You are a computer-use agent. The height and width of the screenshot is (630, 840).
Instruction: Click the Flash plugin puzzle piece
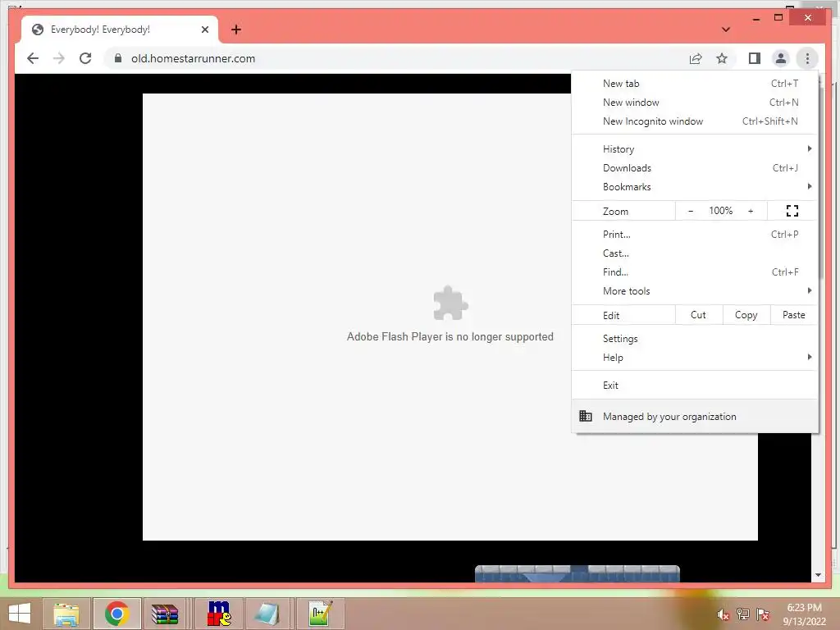(450, 303)
